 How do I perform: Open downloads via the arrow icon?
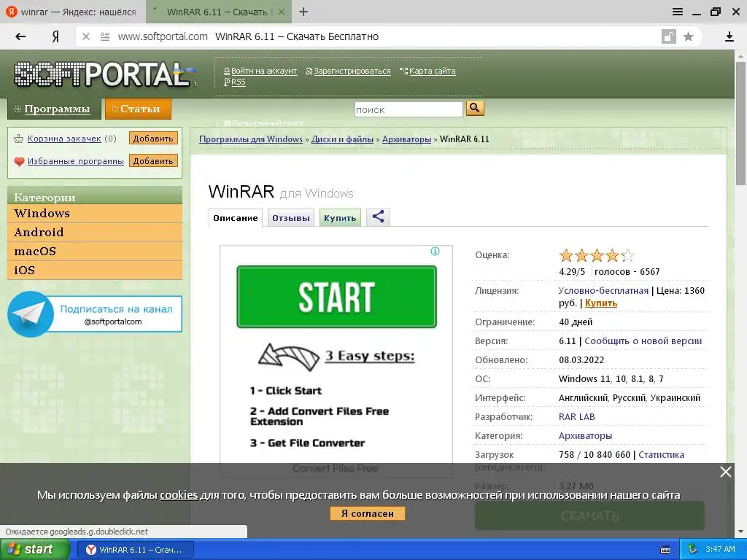(x=729, y=36)
